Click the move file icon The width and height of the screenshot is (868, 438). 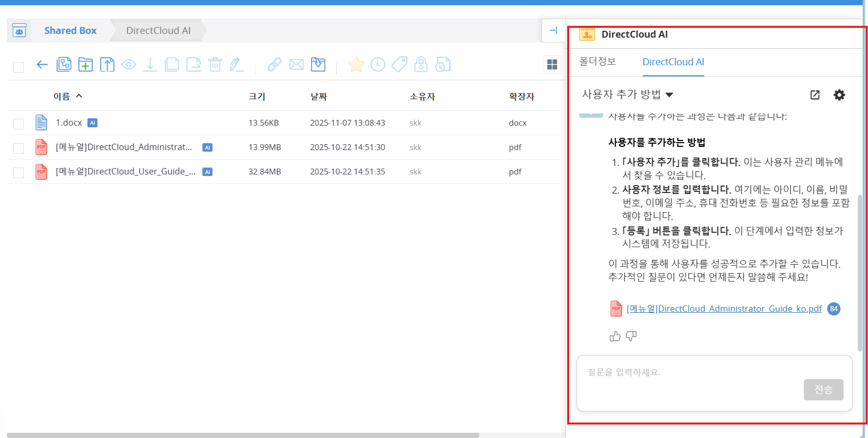(x=193, y=65)
